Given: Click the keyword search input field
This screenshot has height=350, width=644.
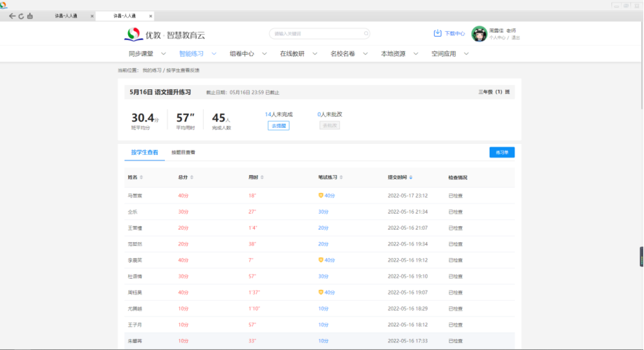Looking at the screenshot, I should [315, 34].
